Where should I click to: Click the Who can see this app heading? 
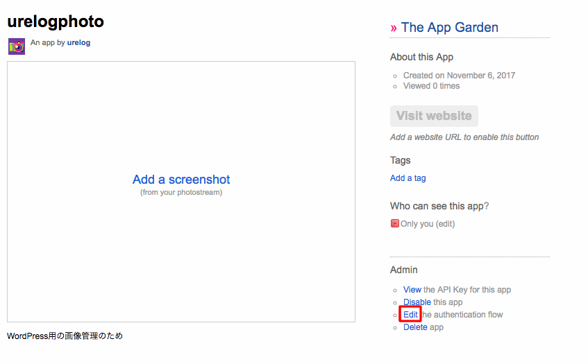[439, 207]
